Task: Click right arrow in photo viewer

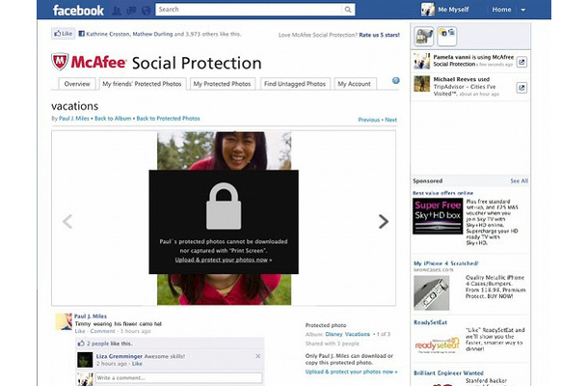Action: pyautogui.click(x=383, y=222)
